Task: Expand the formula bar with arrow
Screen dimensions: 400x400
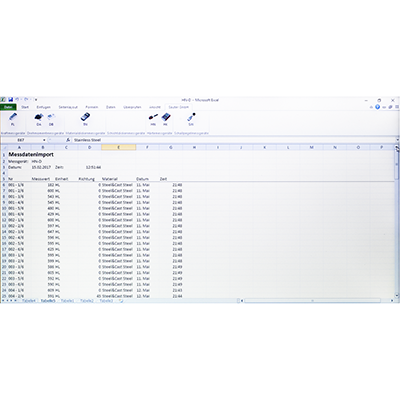Action: 397,140
